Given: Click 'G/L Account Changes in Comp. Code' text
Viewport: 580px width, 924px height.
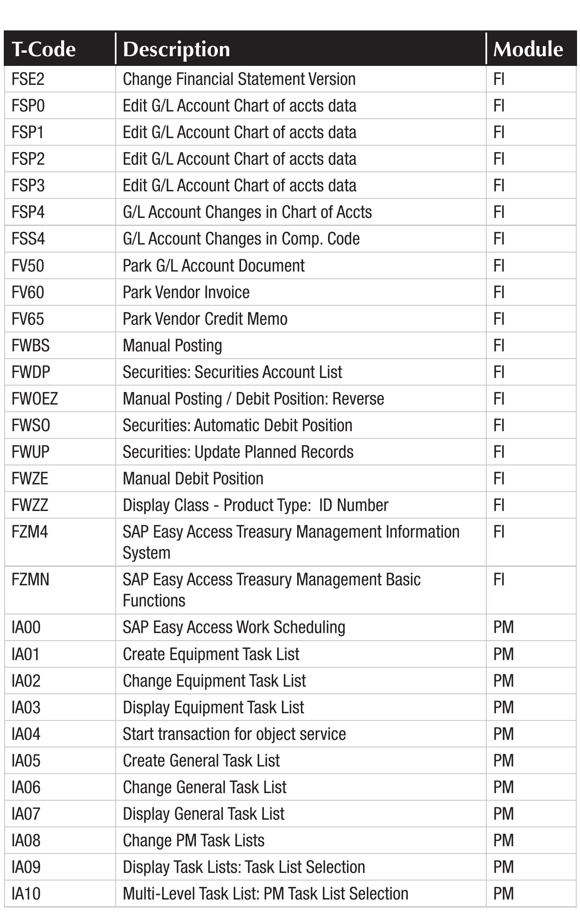Looking at the screenshot, I should pos(241,239).
